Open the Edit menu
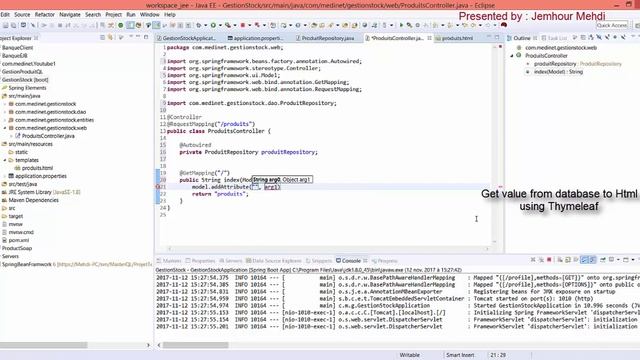Viewport: 640px width, 360px height. 5,14
